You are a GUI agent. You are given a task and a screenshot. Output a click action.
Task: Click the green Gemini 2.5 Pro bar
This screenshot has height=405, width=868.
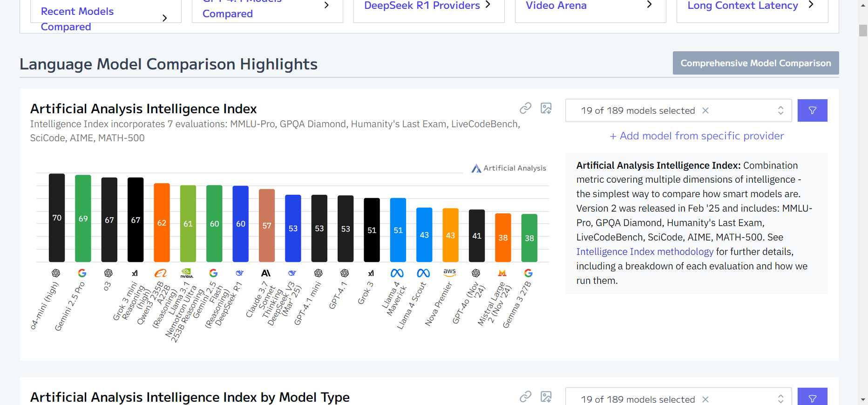point(83,218)
